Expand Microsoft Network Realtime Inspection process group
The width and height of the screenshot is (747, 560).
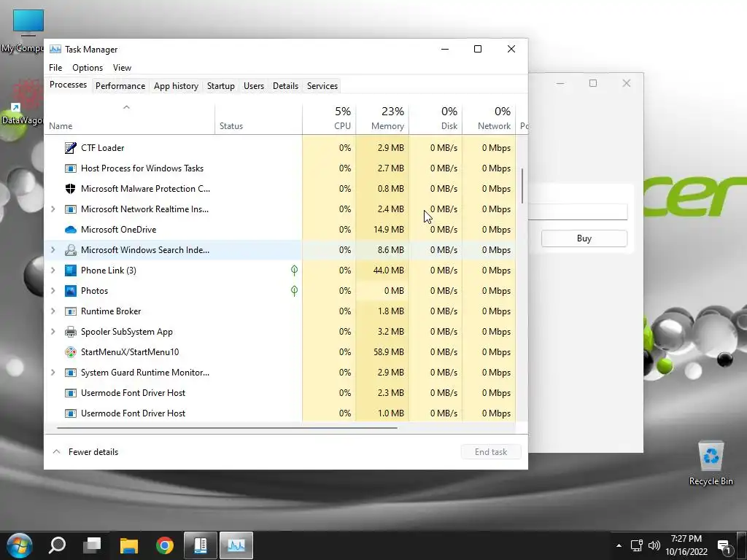pos(53,209)
